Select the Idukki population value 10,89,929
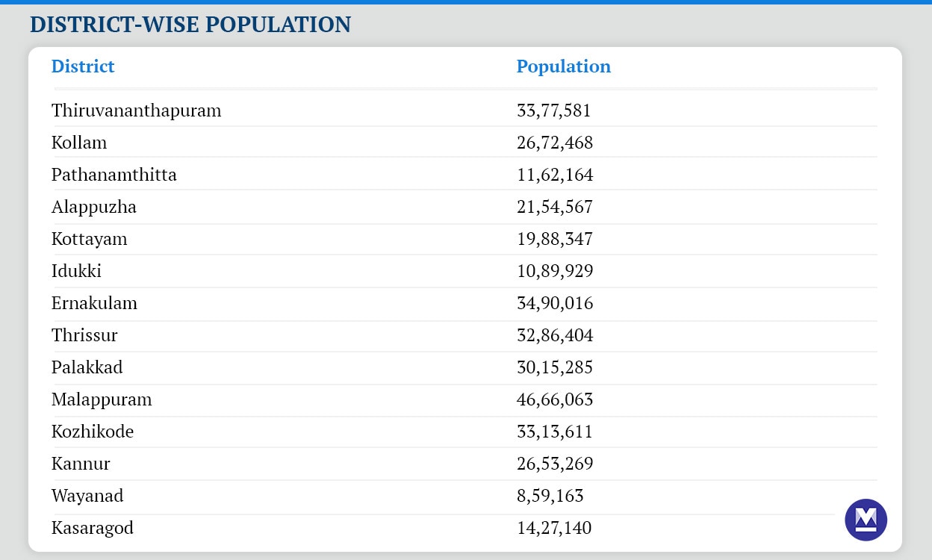Screen dimensions: 932x560 (x=554, y=271)
